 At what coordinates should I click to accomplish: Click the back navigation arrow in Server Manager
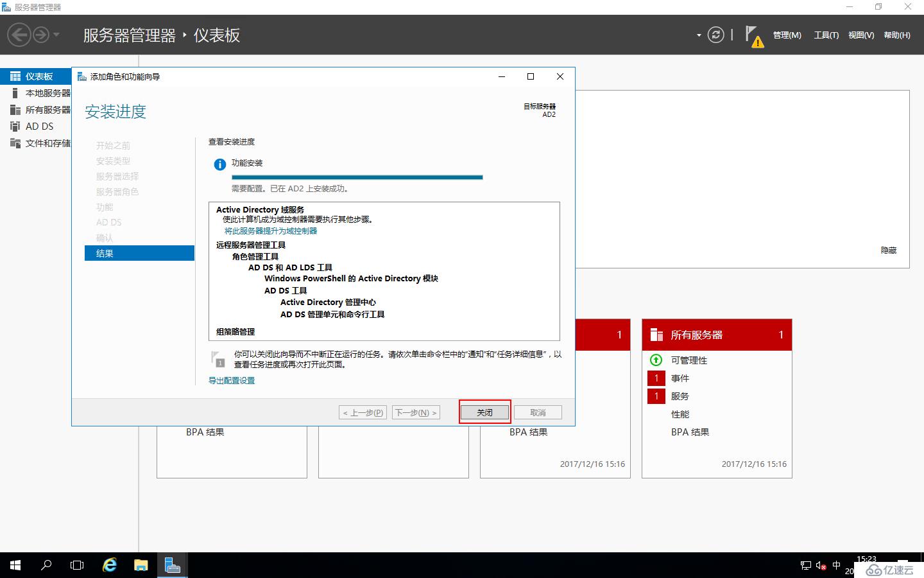19,35
